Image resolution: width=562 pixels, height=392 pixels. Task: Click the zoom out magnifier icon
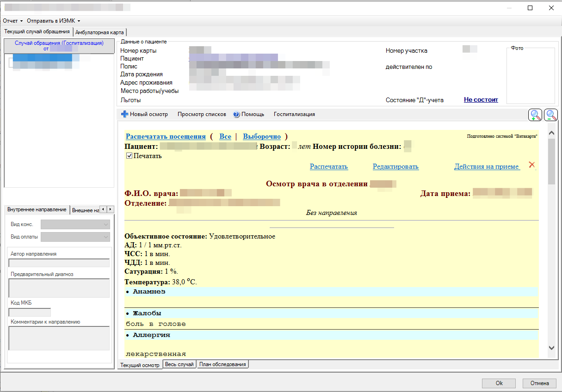click(x=551, y=115)
